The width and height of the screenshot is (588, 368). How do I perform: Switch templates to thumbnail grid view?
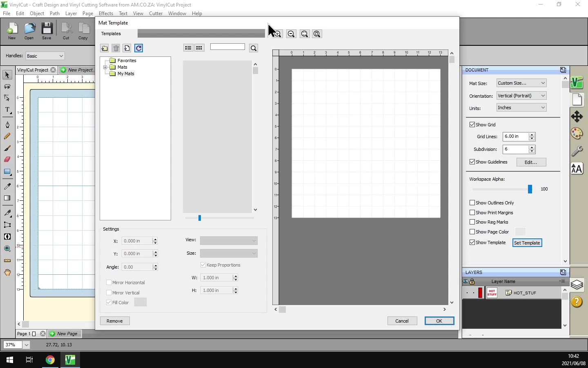click(x=199, y=48)
